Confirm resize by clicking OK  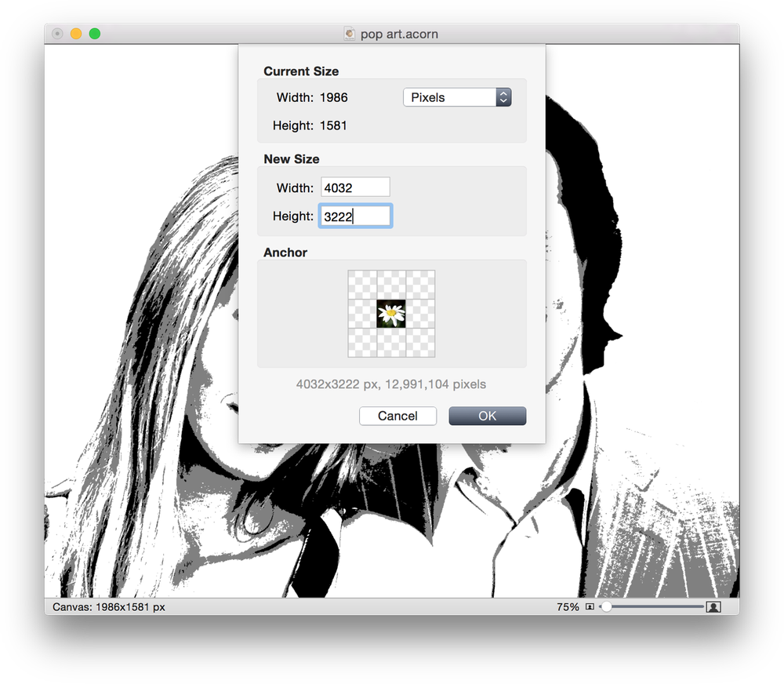coord(487,416)
